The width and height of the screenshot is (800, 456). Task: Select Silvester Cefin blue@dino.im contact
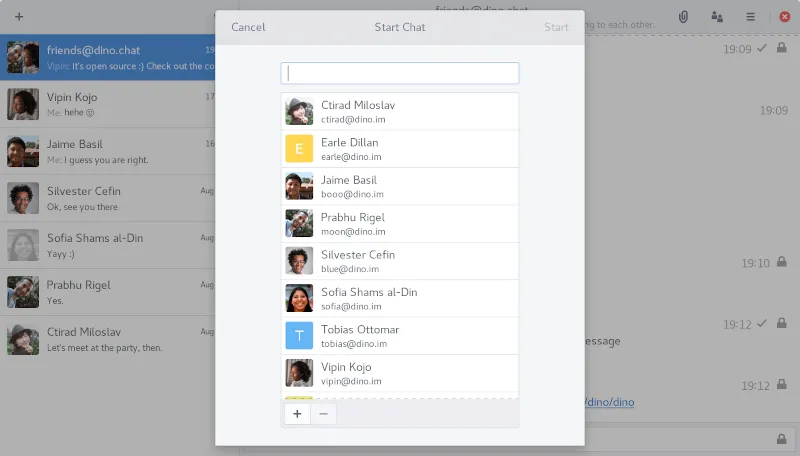pos(399,261)
